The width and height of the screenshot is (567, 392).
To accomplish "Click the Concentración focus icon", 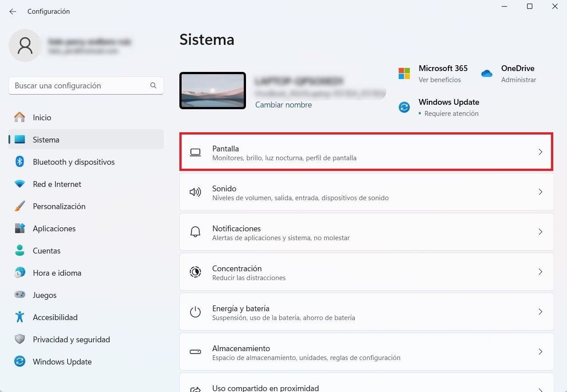I will coord(195,272).
